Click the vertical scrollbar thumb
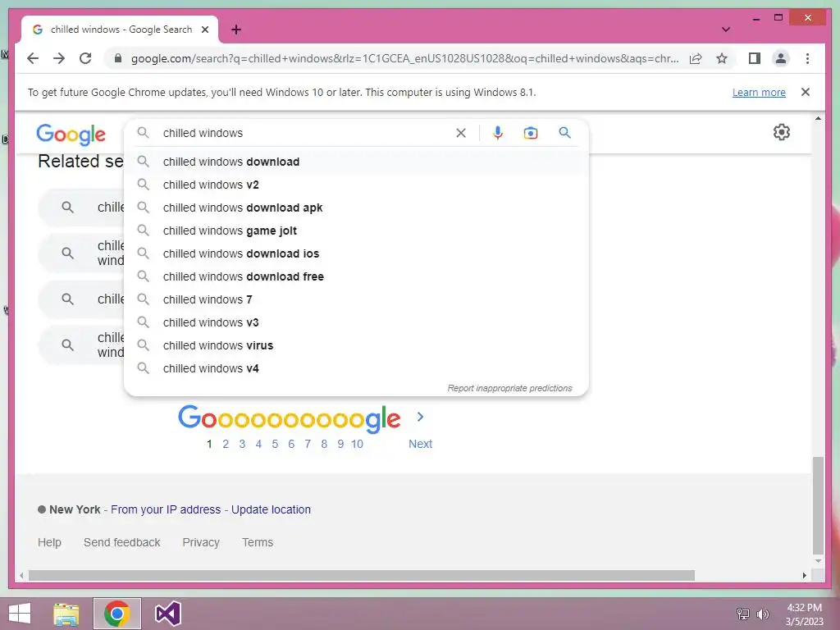Screen dimensions: 840x630 [818, 505]
